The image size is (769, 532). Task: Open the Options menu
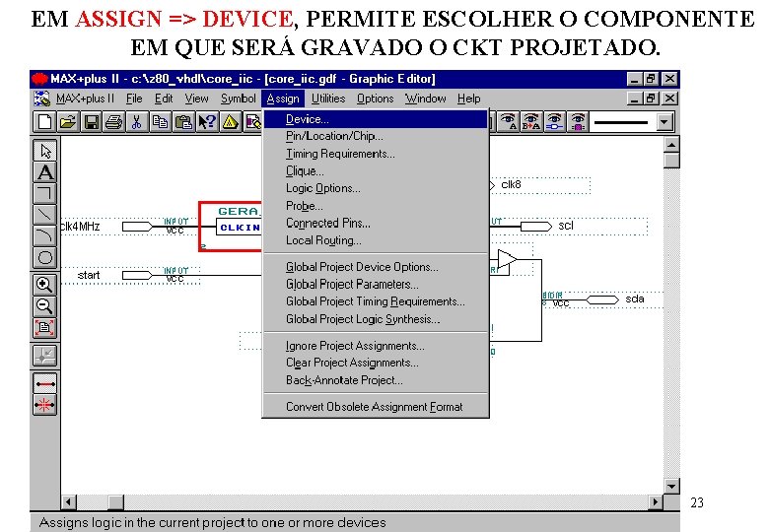click(376, 99)
